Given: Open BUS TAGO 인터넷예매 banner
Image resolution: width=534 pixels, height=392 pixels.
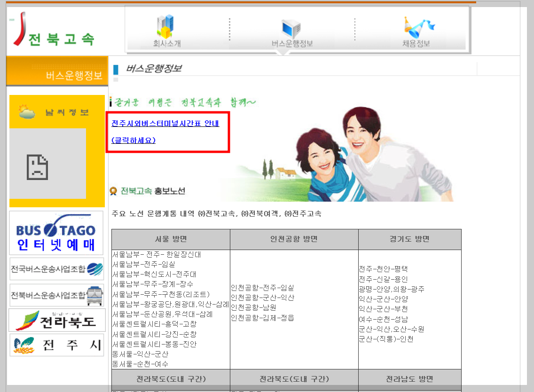Looking at the screenshot, I should pyautogui.click(x=56, y=233).
